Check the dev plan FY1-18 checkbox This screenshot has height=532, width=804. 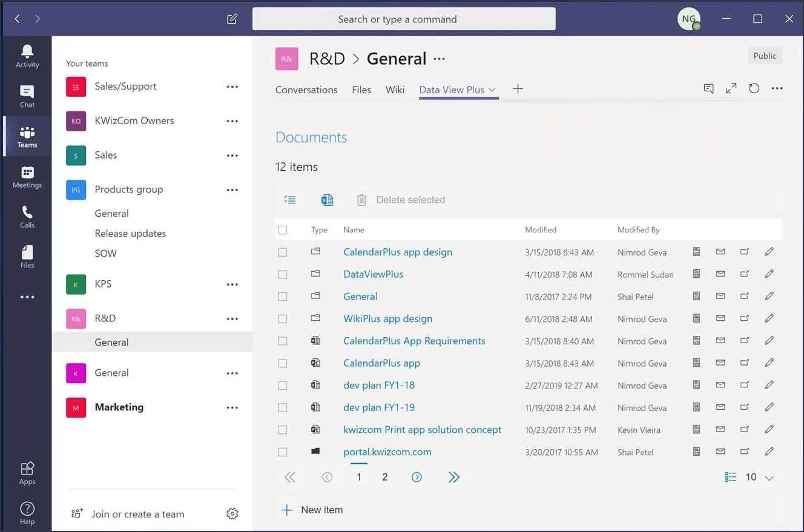click(283, 386)
